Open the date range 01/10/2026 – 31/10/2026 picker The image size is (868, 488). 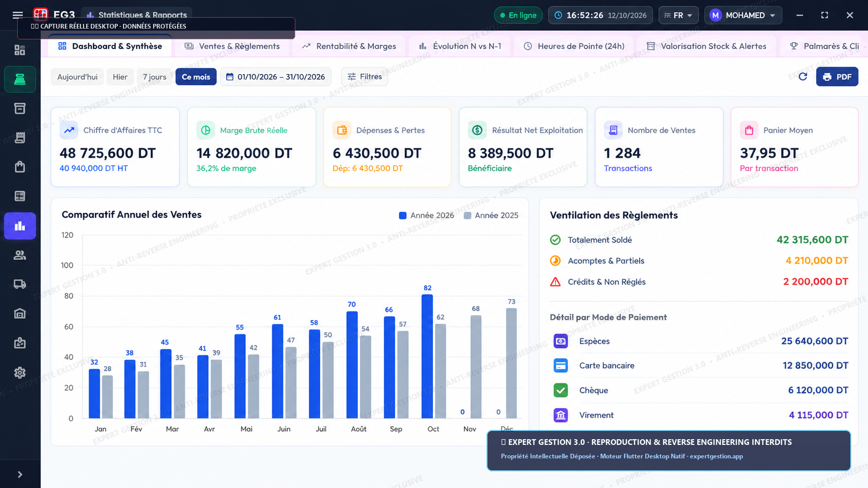pos(276,77)
